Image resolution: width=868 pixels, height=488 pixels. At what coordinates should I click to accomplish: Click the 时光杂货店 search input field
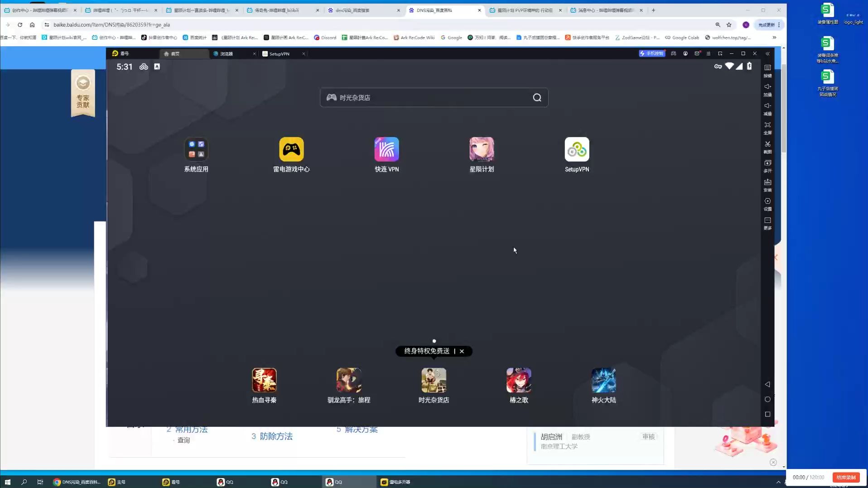click(x=434, y=98)
